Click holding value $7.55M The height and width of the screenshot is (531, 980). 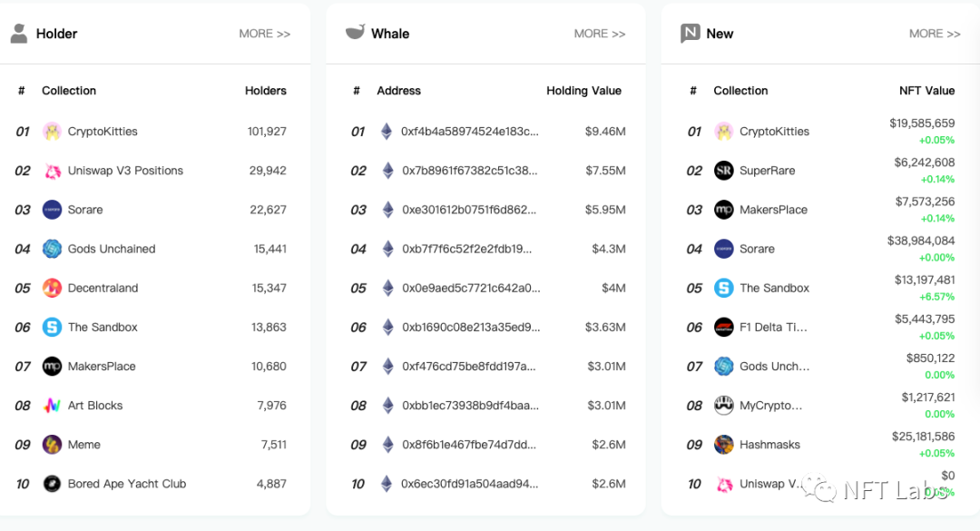click(605, 171)
